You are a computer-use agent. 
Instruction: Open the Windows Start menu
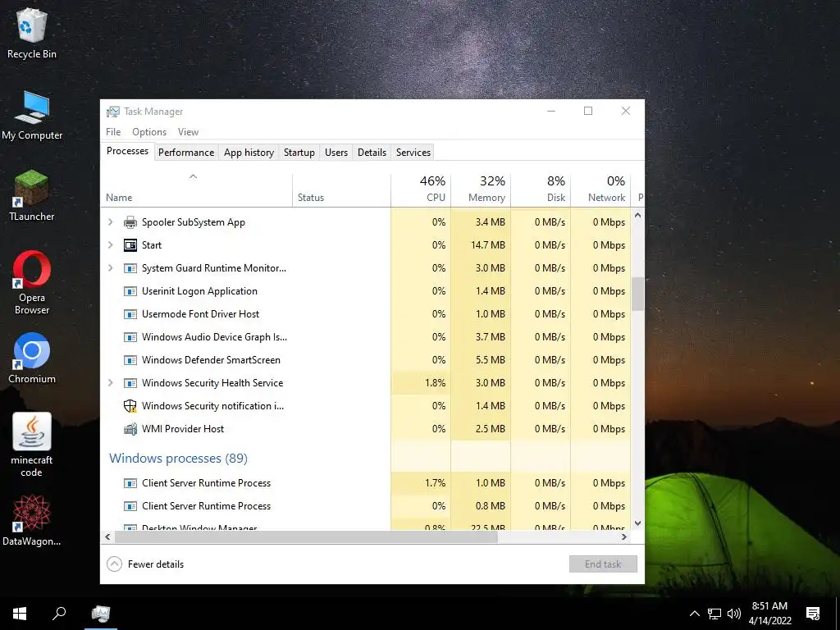tap(20, 614)
